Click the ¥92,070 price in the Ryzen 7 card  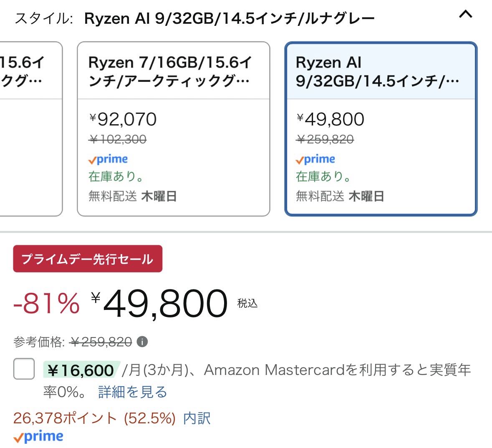point(123,119)
